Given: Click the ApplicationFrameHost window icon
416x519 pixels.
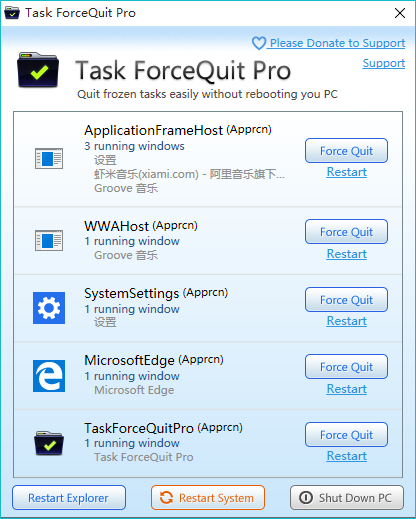Looking at the screenshot, I should tap(49, 158).
